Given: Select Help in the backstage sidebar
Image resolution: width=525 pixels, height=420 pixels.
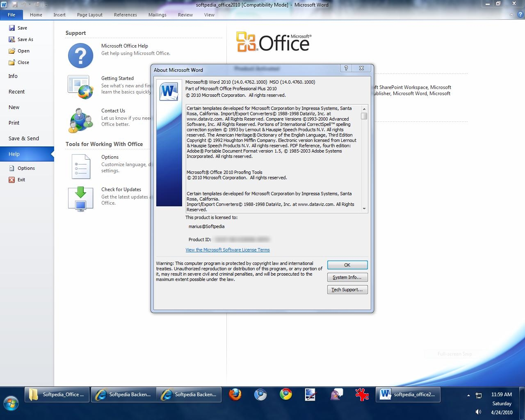Looking at the screenshot, I should click(27, 154).
